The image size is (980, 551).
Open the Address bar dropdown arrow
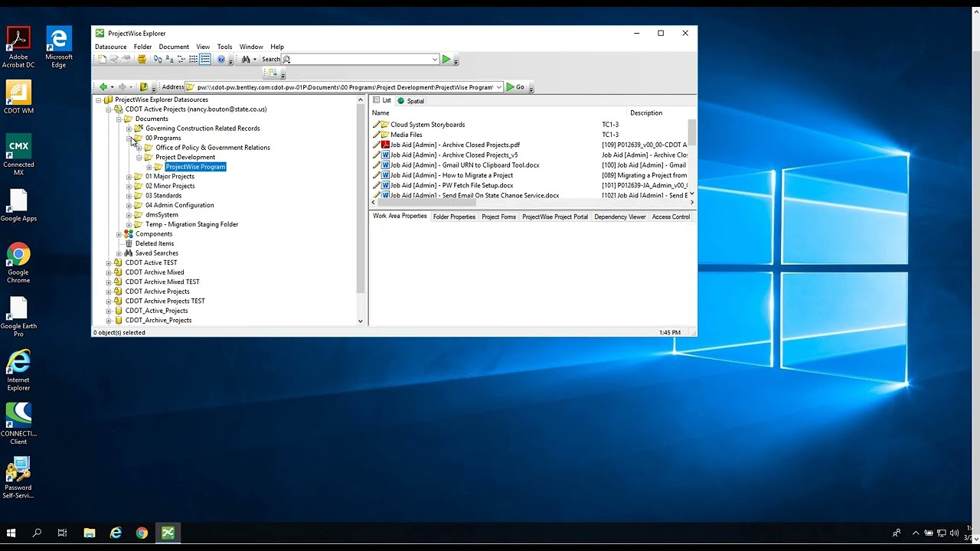498,87
